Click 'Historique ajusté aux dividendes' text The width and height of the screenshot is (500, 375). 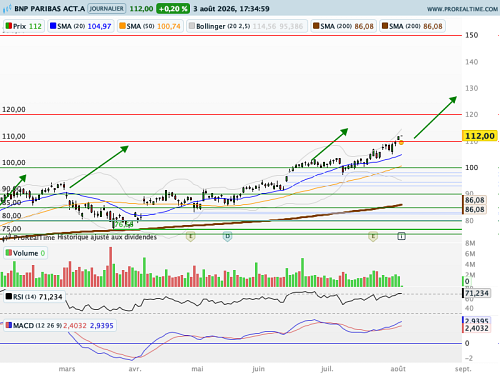point(107,237)
